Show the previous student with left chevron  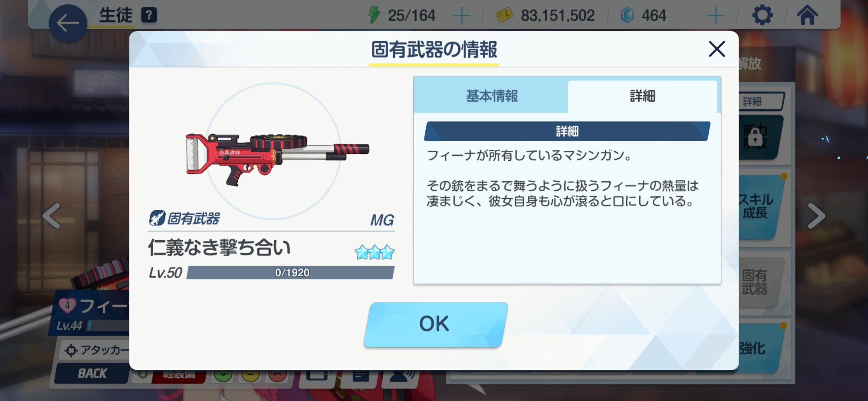[52, 215]
